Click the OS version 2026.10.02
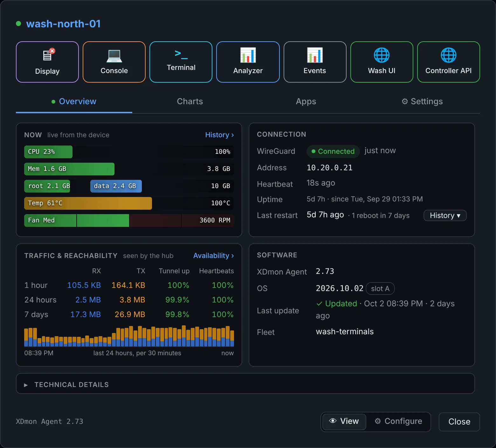The width and height of the screenshot is (496, 448). point(339,288)
